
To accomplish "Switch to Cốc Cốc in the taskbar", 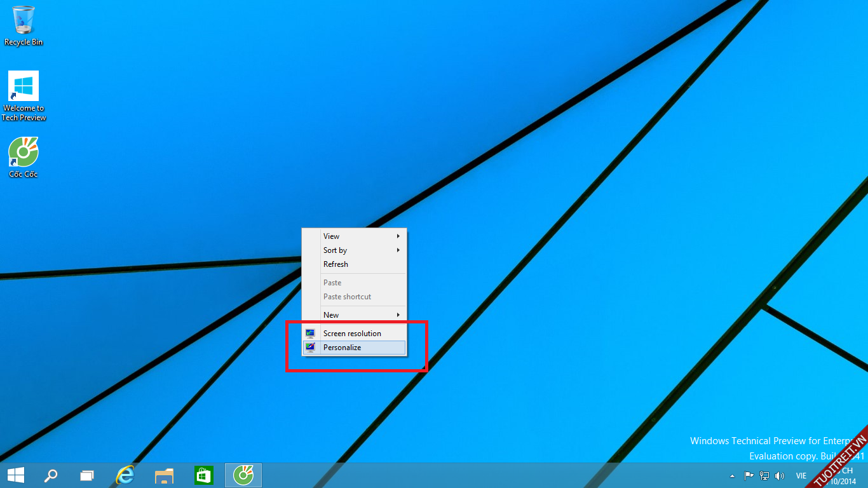I will point(243,475).
